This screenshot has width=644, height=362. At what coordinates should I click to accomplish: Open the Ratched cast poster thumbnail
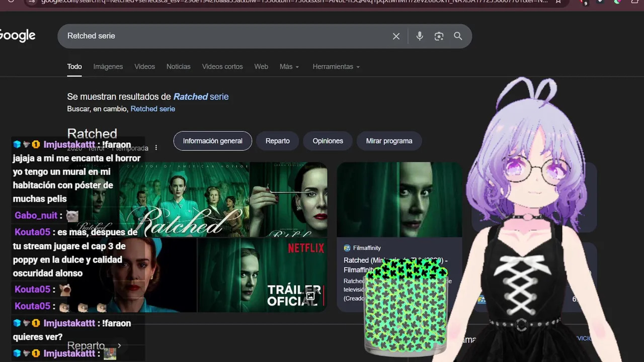(x=184, y=199)
